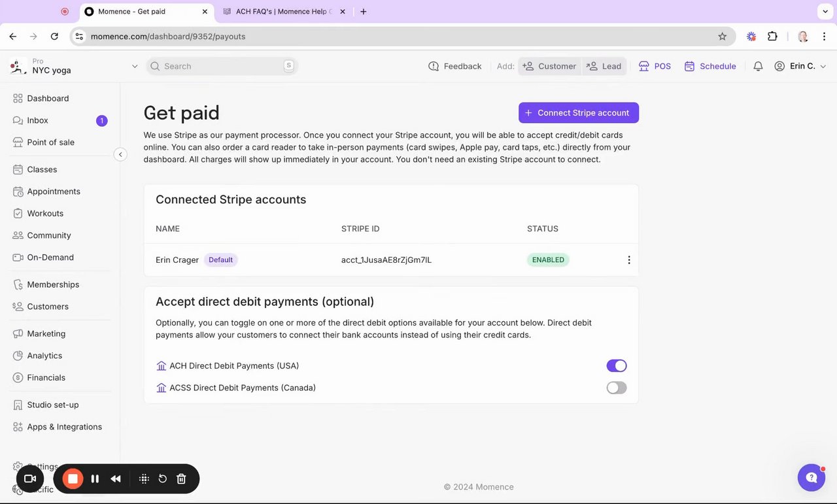Restart the recording
The width and height of the screenshot is (837, 504).
pyautogui.click(x=163, y=479)
